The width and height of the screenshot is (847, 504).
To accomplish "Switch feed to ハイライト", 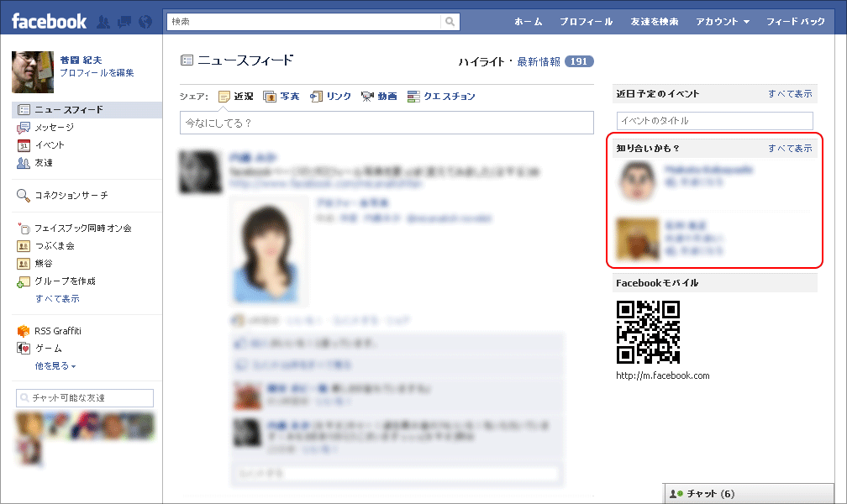I will 481,62.
